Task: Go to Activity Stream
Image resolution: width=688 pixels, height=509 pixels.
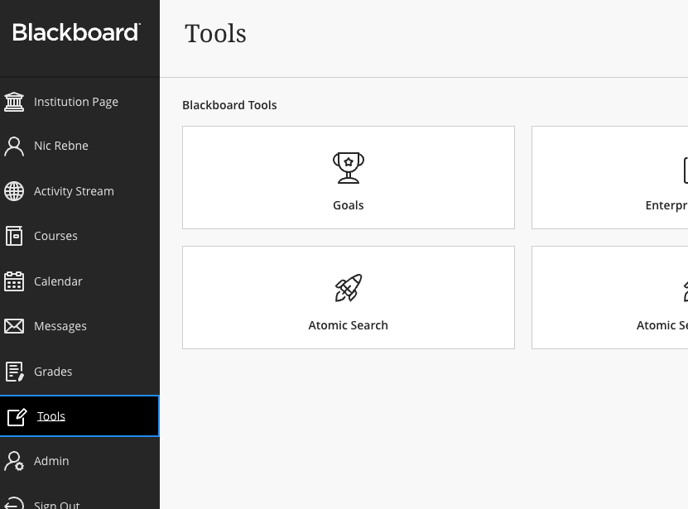Action: (x=74, y=191)
